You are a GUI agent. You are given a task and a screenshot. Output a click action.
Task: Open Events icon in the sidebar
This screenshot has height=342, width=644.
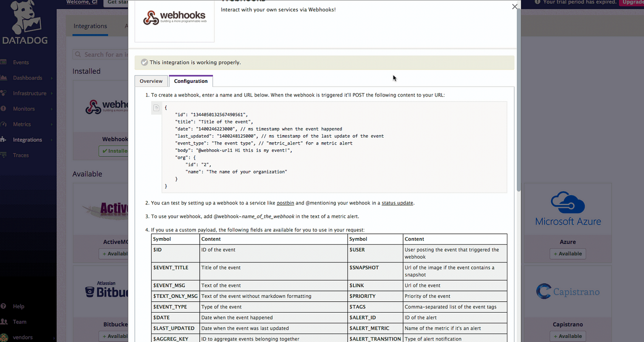point(4,62)
